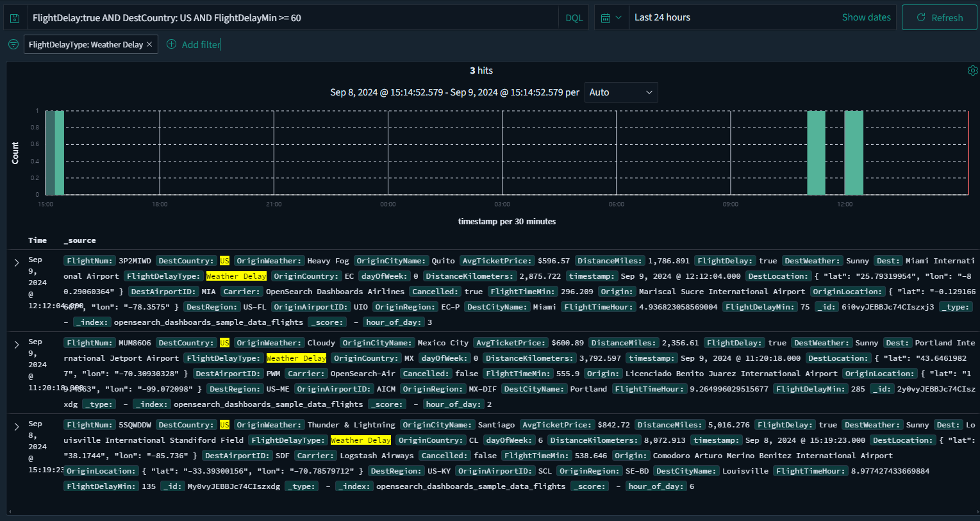Click the Mexico City OriginCityName value
The image size is (980, 521).
(443, 343)
